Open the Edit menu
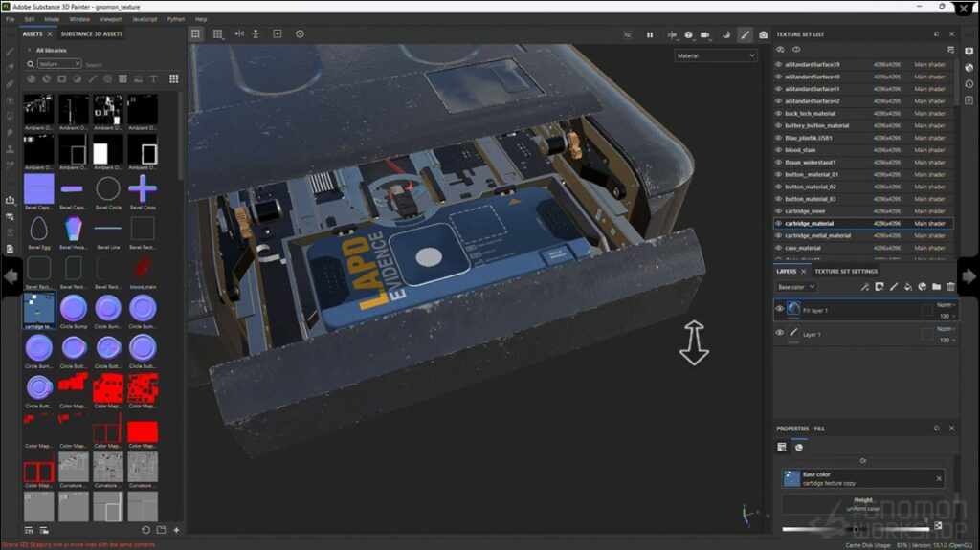980x550 pixels. tap(30, 19)
